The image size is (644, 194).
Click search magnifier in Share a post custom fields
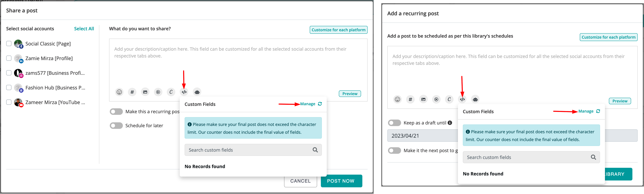coord(315,150)
